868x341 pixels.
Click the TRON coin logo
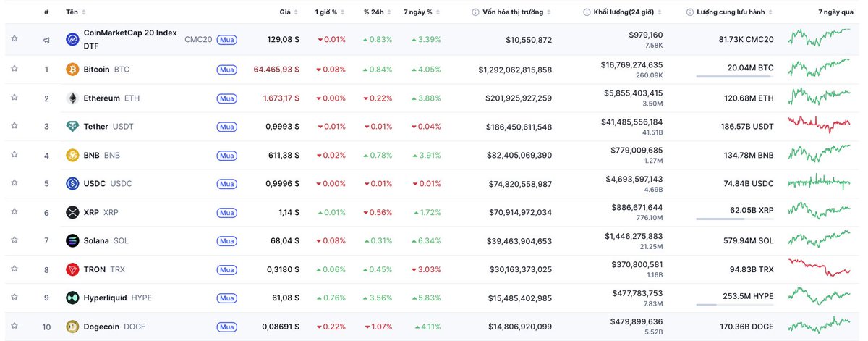[72, 269]
